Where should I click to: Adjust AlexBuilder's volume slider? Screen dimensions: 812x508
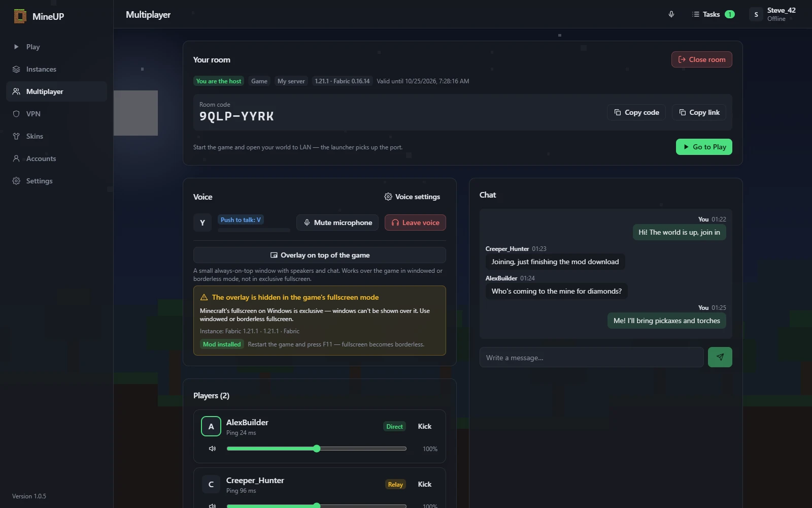click(x=317, y=449)
